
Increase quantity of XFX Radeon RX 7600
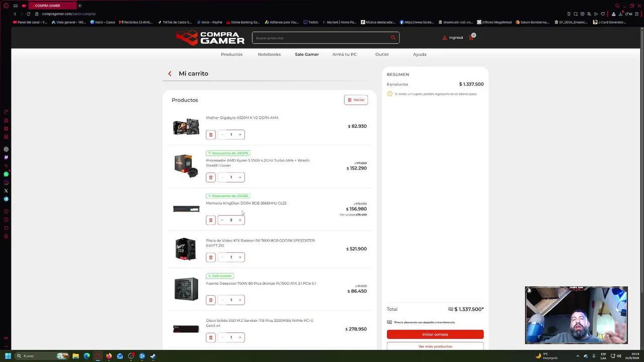tap(240, 257)
